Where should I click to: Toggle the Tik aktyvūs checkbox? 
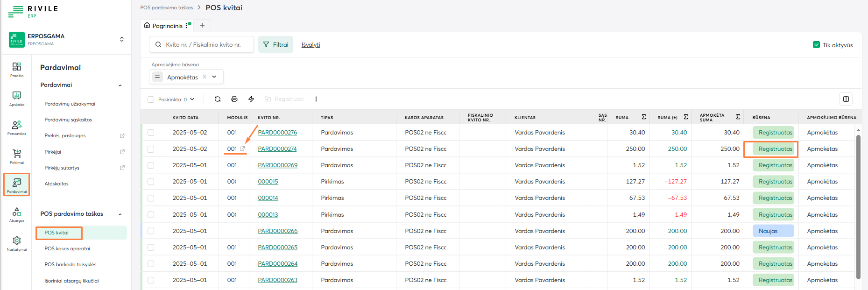816,45
